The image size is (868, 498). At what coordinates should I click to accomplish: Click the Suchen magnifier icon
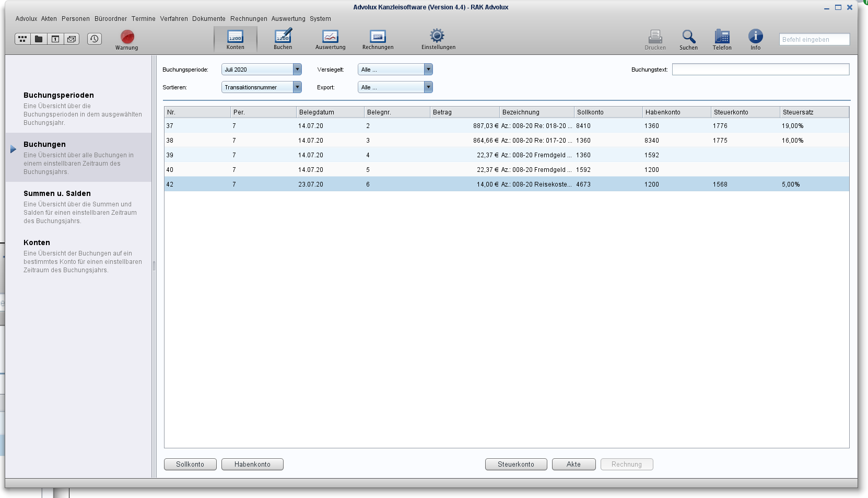(x=689, y=40)
